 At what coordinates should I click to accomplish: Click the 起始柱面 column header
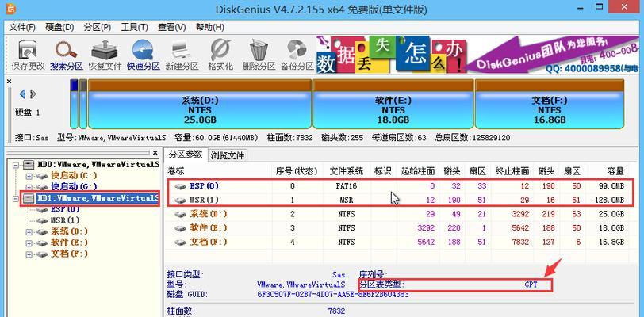click(417, 171)
